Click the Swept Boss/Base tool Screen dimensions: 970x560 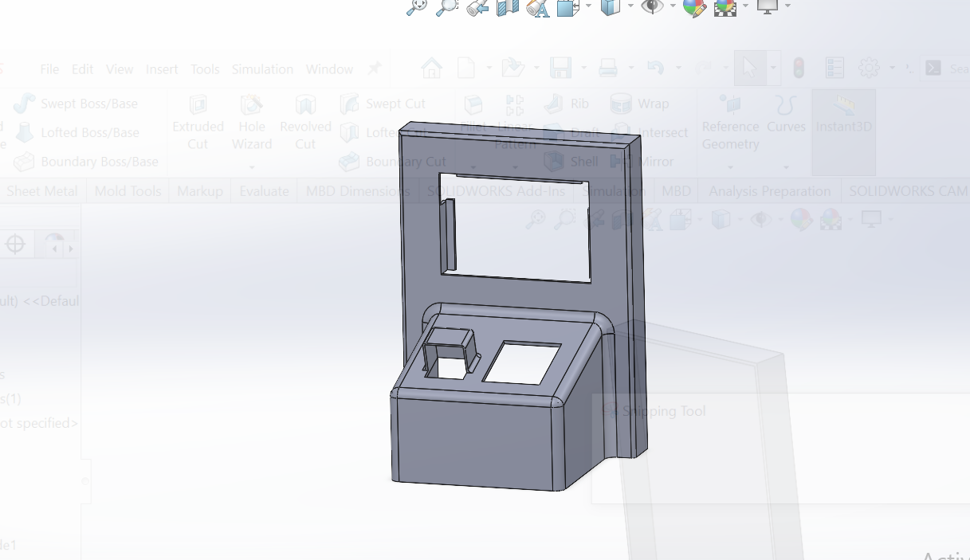tap(76, 104)
